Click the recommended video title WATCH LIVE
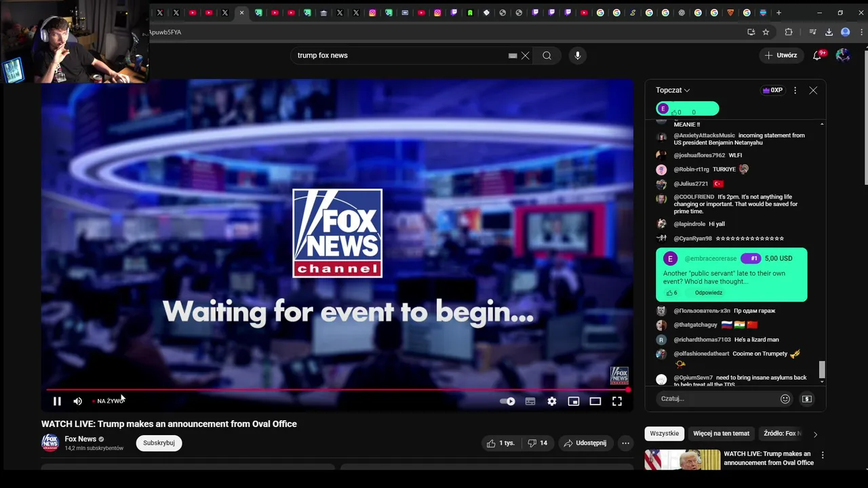The height and width of the screenshot is (488, 868). [768, 458]
